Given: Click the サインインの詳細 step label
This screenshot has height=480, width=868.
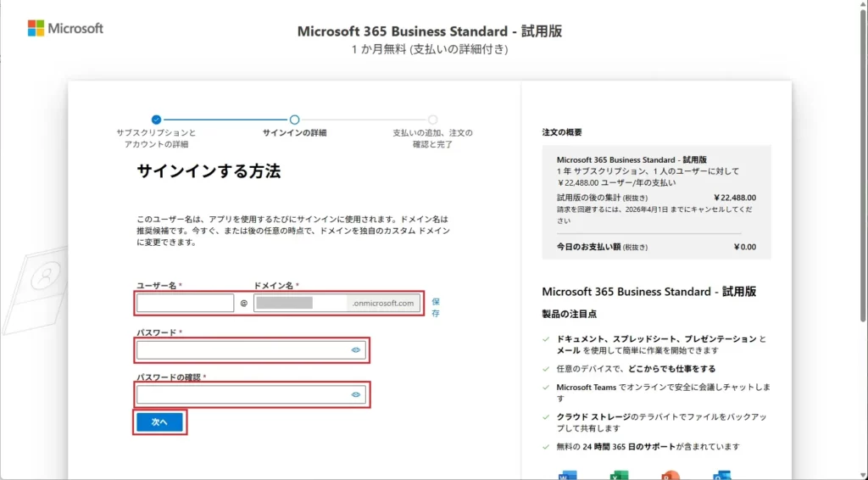Looking at the screenshot, I should (294, 133).
